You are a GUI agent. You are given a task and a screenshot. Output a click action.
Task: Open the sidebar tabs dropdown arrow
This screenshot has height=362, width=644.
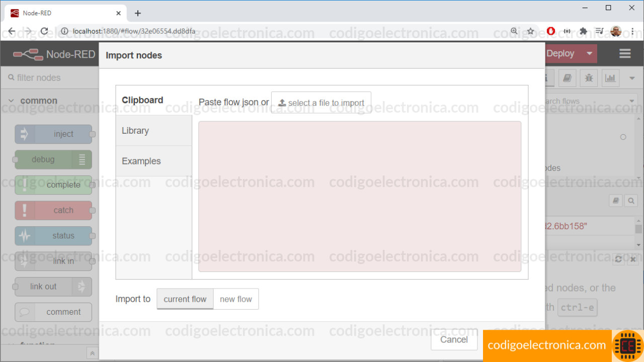click(632, 78)
